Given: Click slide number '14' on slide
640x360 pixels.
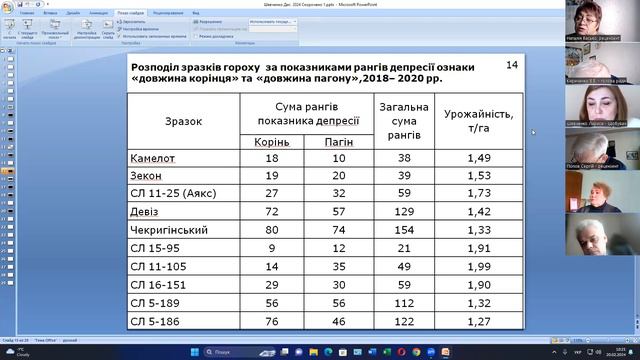Looking at the screenshot, I should (x=512, y=65).
